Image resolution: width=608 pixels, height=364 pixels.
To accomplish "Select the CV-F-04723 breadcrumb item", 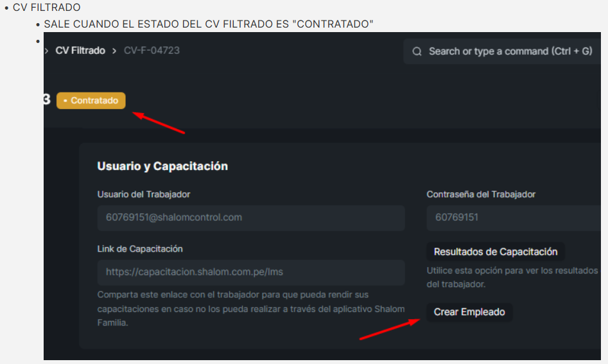I will click(x=152, y=51).
